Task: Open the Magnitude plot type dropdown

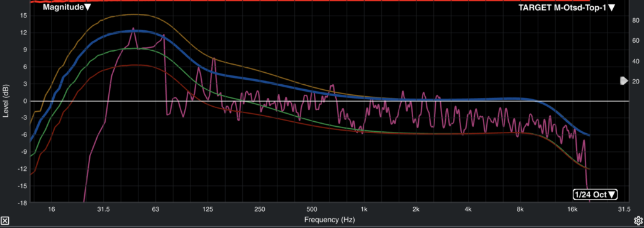Action: pos(67,7)
